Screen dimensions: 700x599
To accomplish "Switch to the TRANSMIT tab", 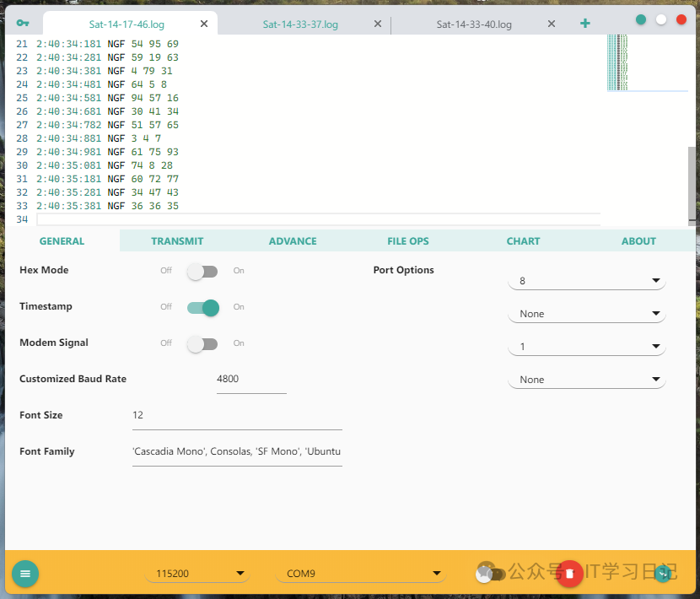I will [177, 241].
